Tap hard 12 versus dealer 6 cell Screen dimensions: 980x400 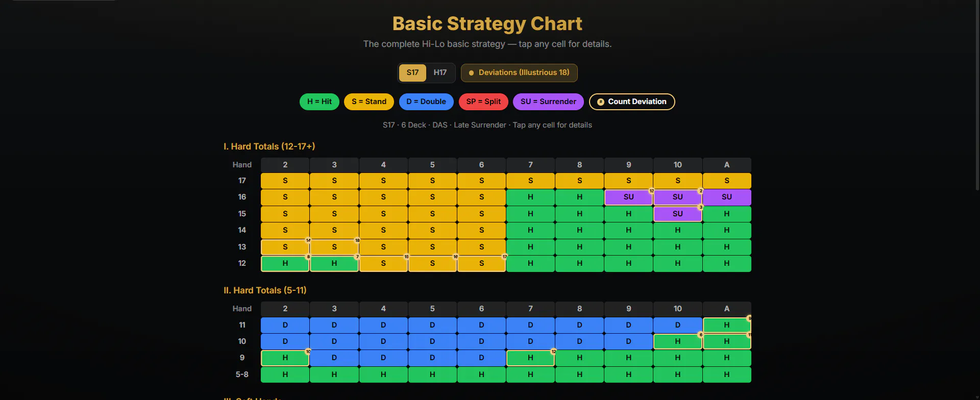pos(481,263)
